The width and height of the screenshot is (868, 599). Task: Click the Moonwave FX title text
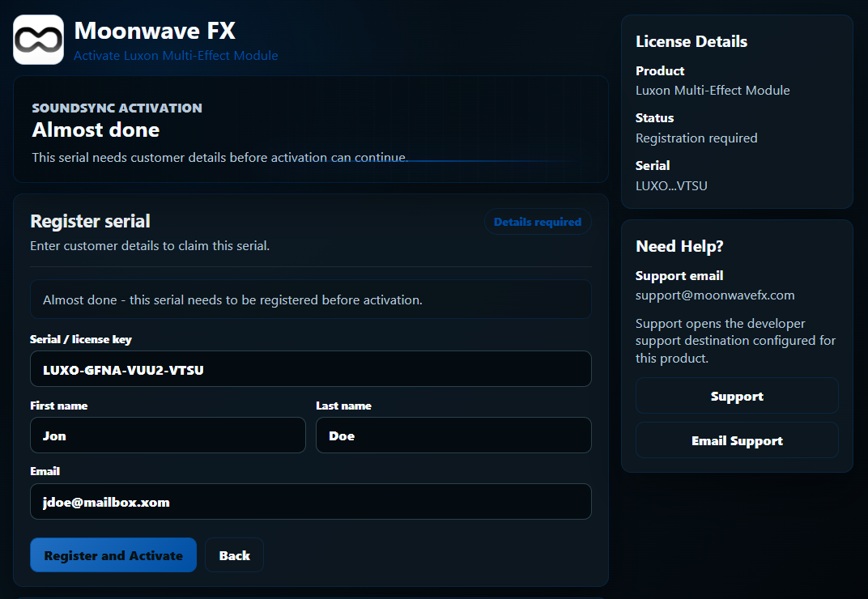pyautogui.click(x=155, y=31)
